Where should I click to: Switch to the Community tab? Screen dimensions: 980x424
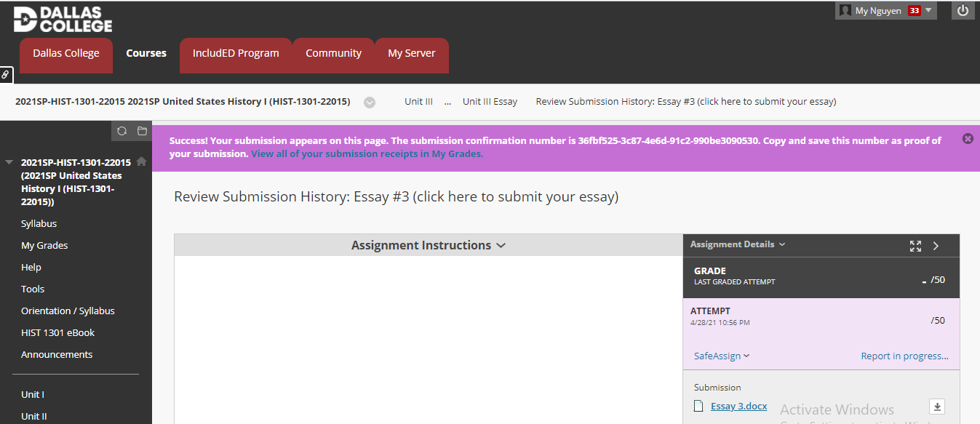point(333,53)
